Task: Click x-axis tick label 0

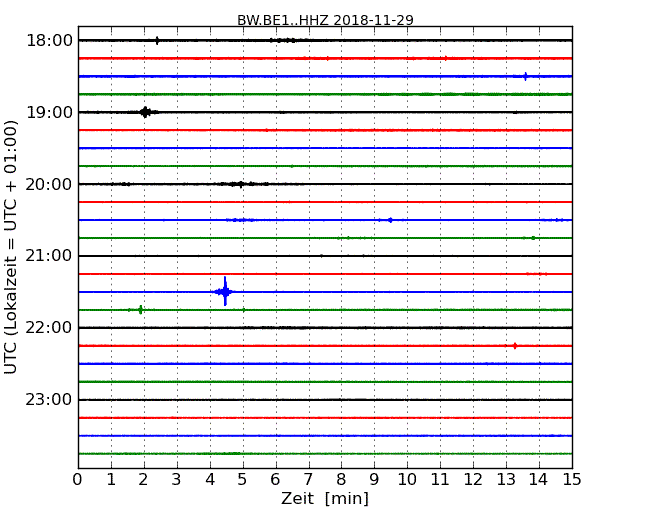Action: pos(78,480)
